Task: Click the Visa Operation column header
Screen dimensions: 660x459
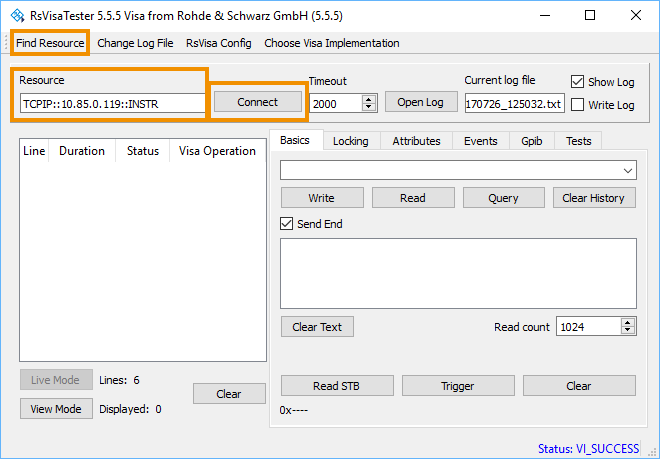Action: [x=217, y=151]
